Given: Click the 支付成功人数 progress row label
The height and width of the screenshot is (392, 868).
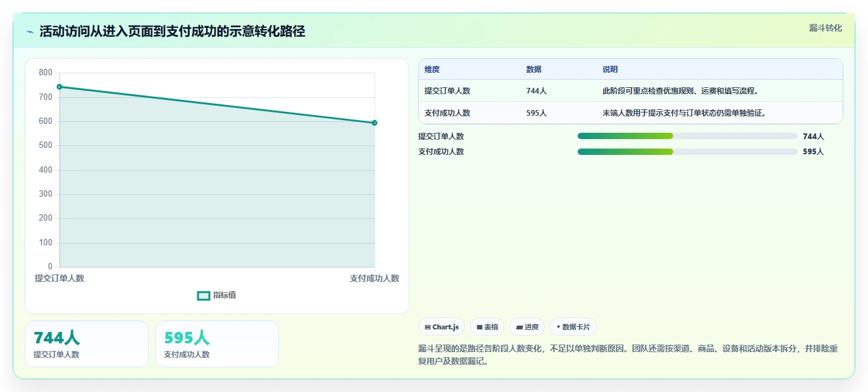Looking at the screenshot, I should 441,152.
